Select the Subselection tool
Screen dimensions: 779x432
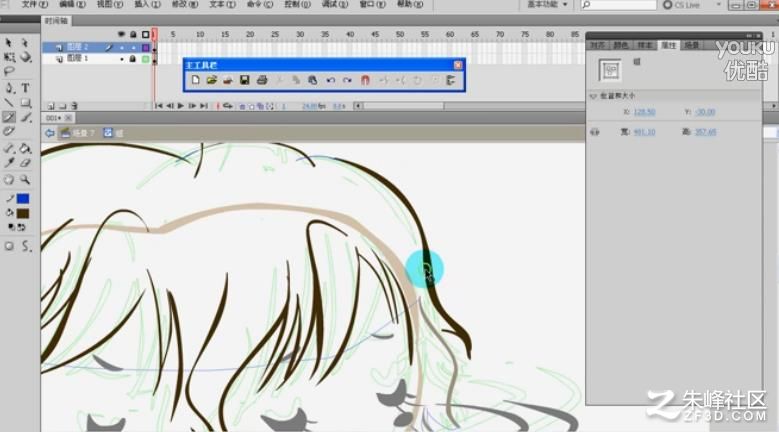coord(25,43)
